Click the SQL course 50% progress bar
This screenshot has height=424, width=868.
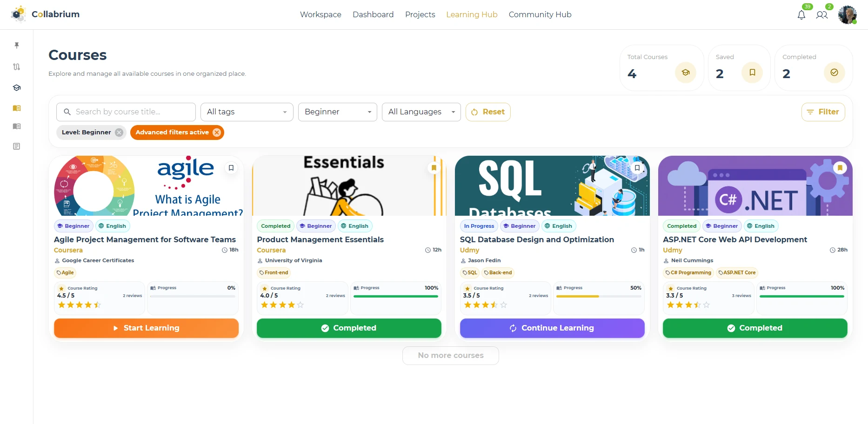tap(599, 296)
